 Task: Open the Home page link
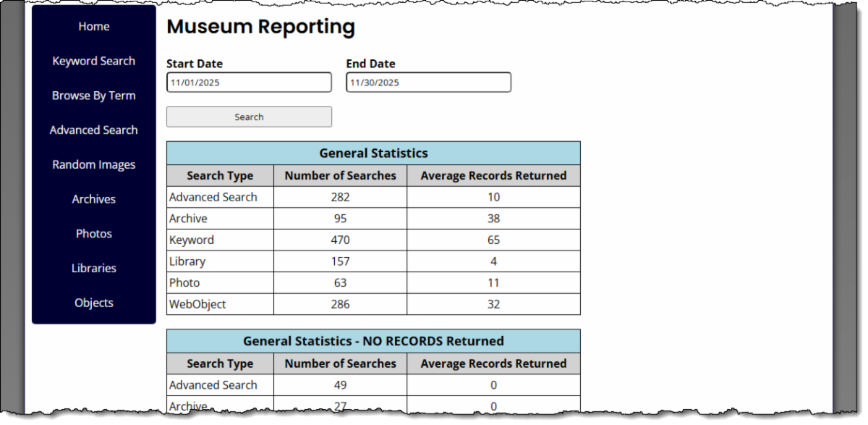94,27
